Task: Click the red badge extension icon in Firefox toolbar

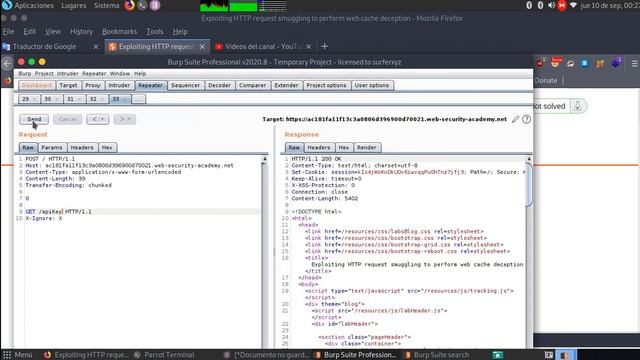Action: pyautogui.click(x=540, y=62)
